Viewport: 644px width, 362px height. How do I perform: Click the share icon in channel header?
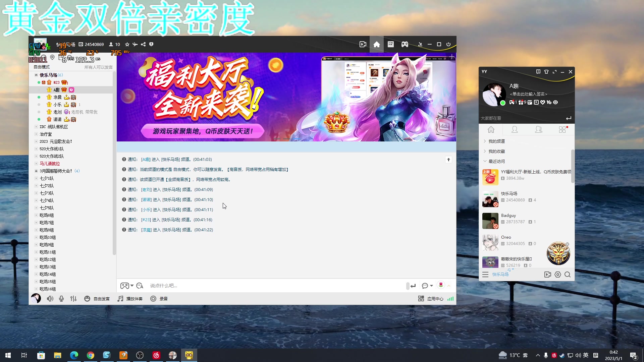tap(143, 44)
